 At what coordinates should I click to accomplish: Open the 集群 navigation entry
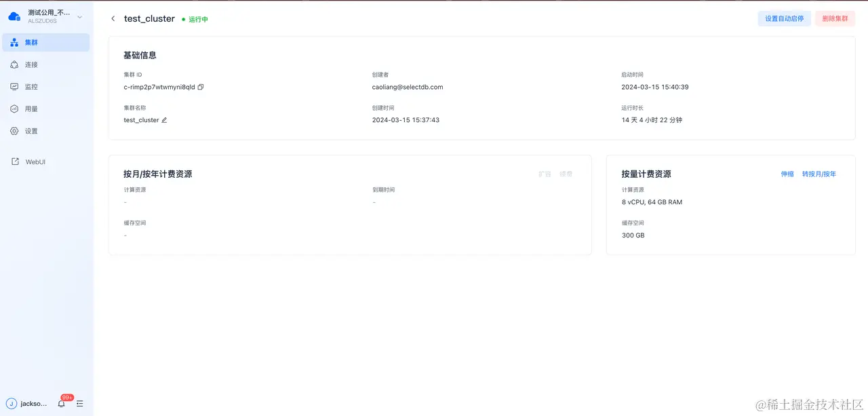31,42
